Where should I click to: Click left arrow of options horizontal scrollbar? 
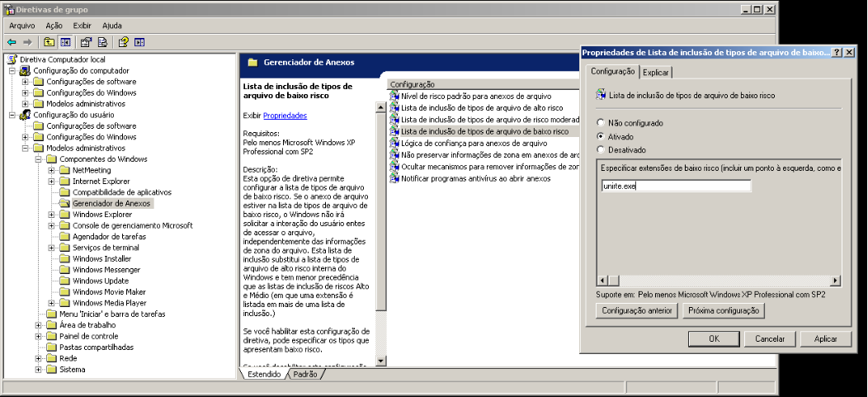[602, 281]
